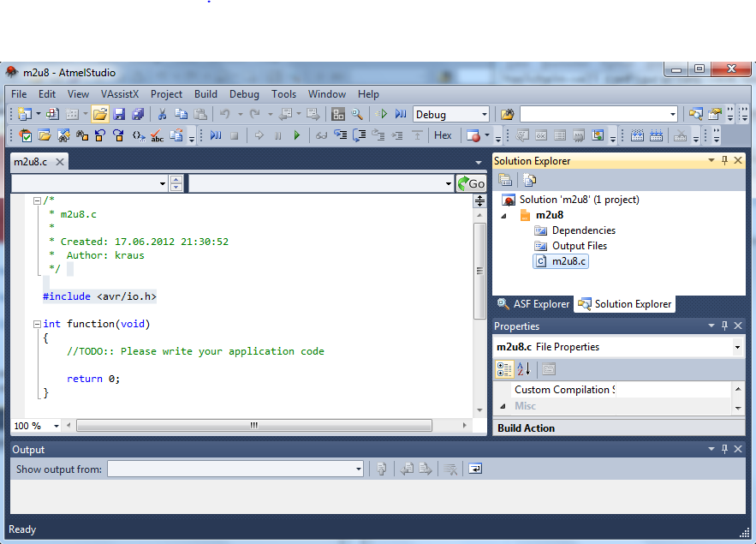Click Start Debugging and Break icon near Debug combo
Viewport: 756px width, 544px height.
pos(401,114)
